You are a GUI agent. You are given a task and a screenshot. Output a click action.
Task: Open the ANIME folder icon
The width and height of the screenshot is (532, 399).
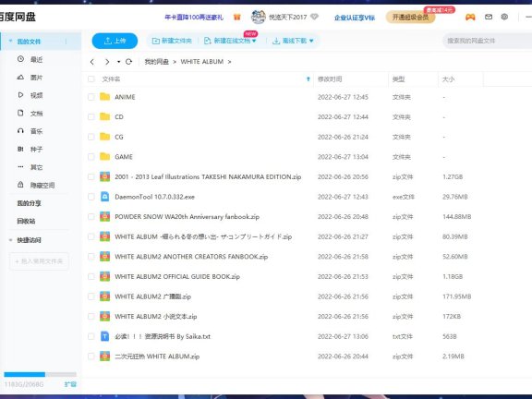[105, 97]
